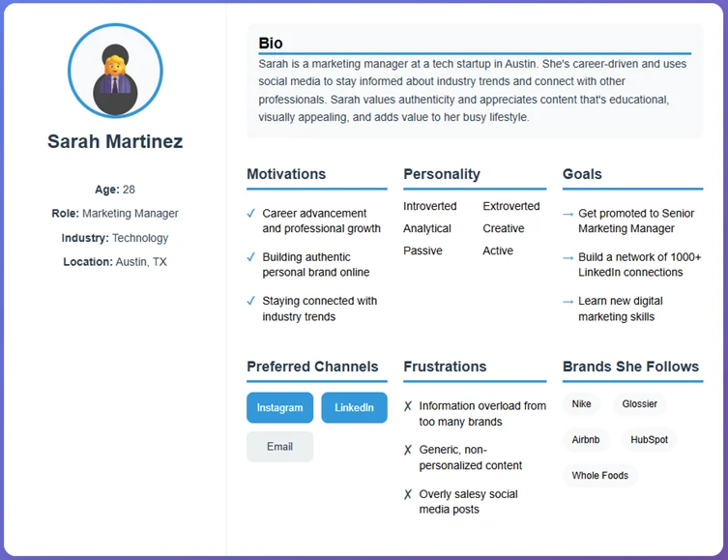The height and width of the screenshot is (560, 728).
Task: Click the Airbnb brand tag
Action: [x=586, y=440]
